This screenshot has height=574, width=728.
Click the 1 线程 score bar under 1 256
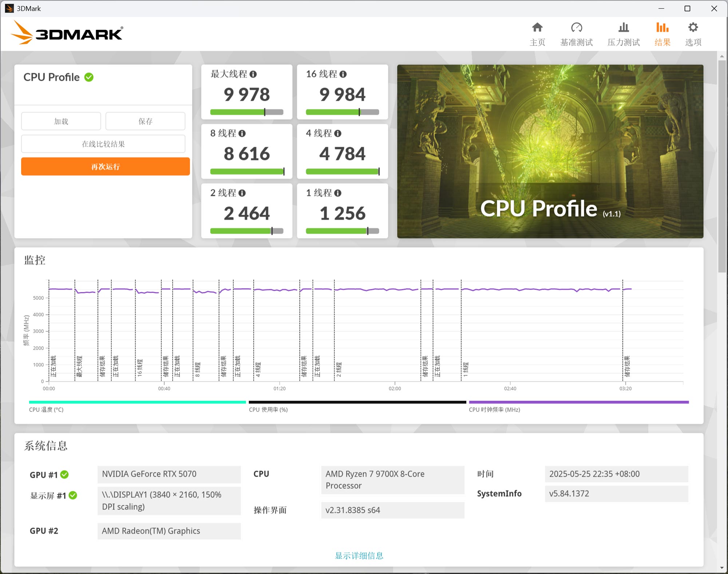pos(343,231)
